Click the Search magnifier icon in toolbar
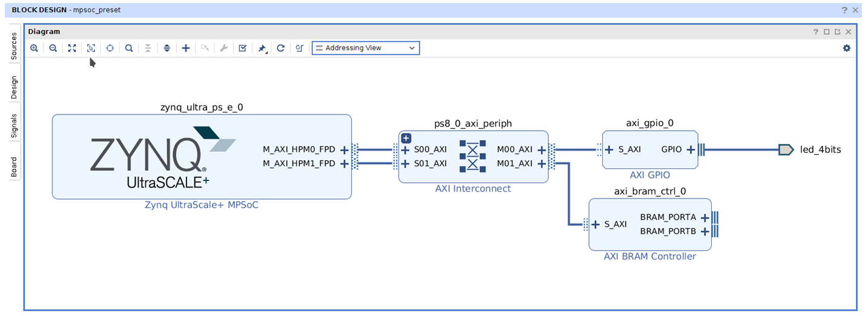868x316 pixels. click(129, 48)
